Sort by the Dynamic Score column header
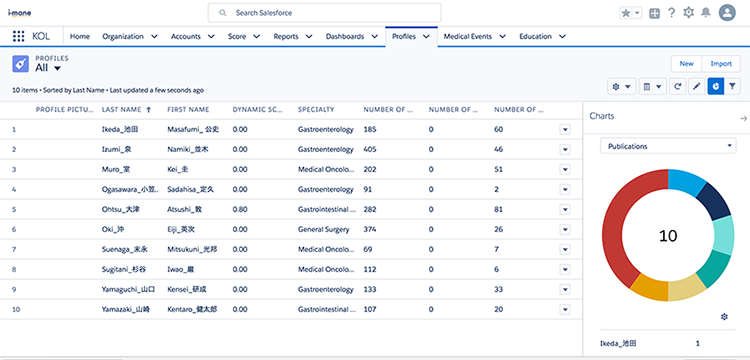This screenshot has width=750, height=360. pos(258,109)
